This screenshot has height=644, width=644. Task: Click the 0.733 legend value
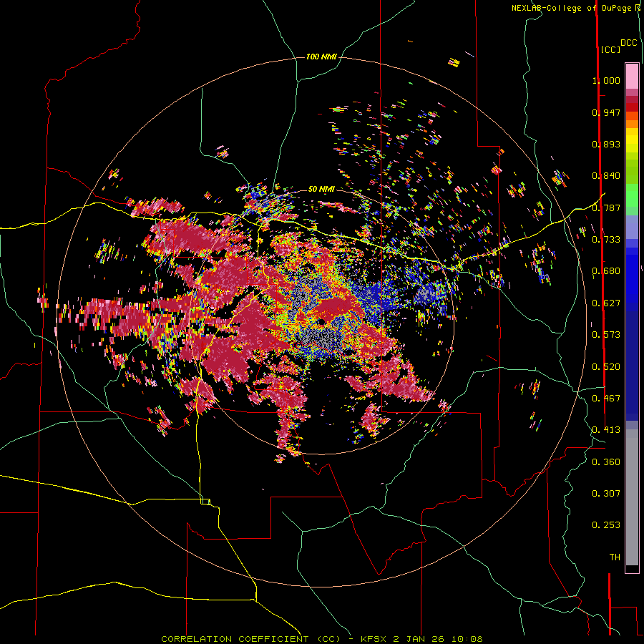(606, 240)
